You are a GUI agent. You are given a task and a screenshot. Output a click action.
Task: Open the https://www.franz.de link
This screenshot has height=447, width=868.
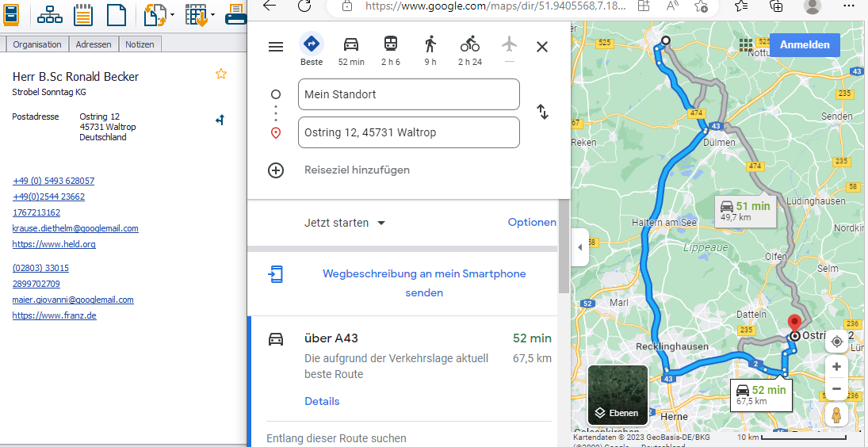54,315
